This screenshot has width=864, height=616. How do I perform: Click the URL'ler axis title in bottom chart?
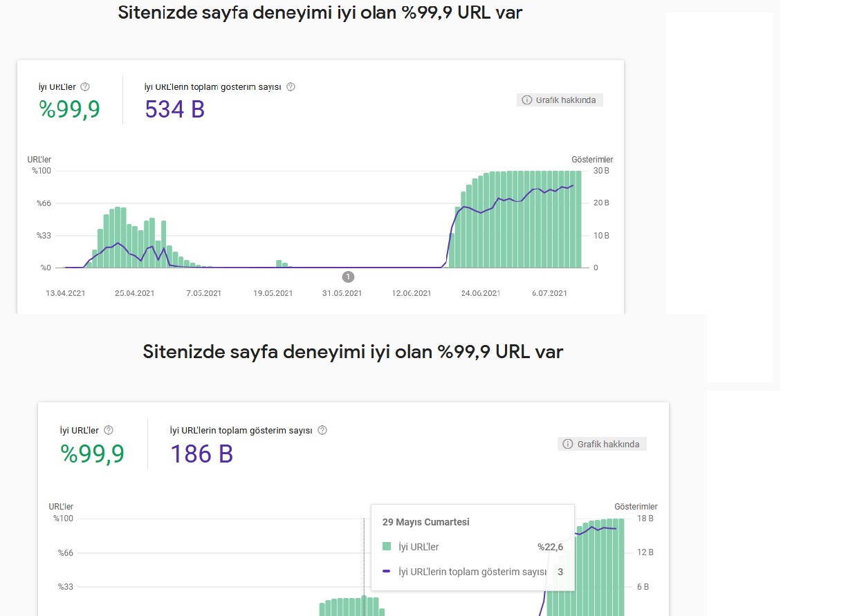tap(61, 507)
